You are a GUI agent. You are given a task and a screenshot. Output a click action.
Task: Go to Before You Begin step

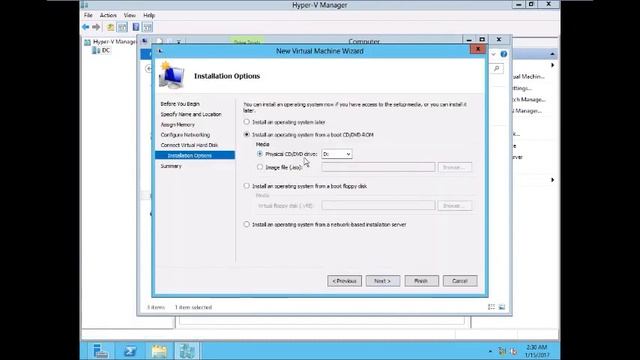point(180,104)
